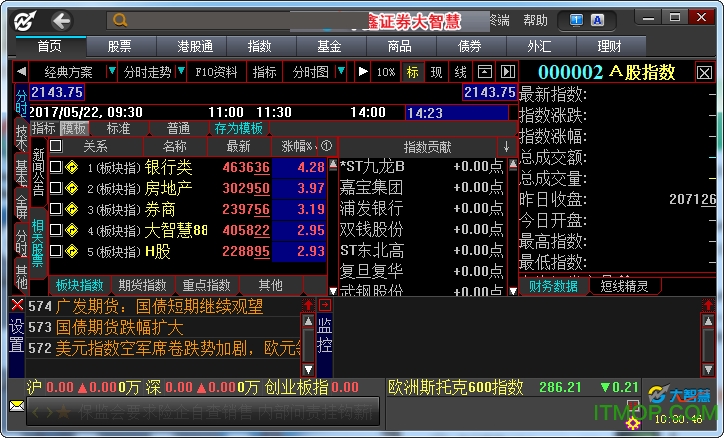Open the 外汇 tab
Screen dimensions: 724x438
tap(539, 47)
